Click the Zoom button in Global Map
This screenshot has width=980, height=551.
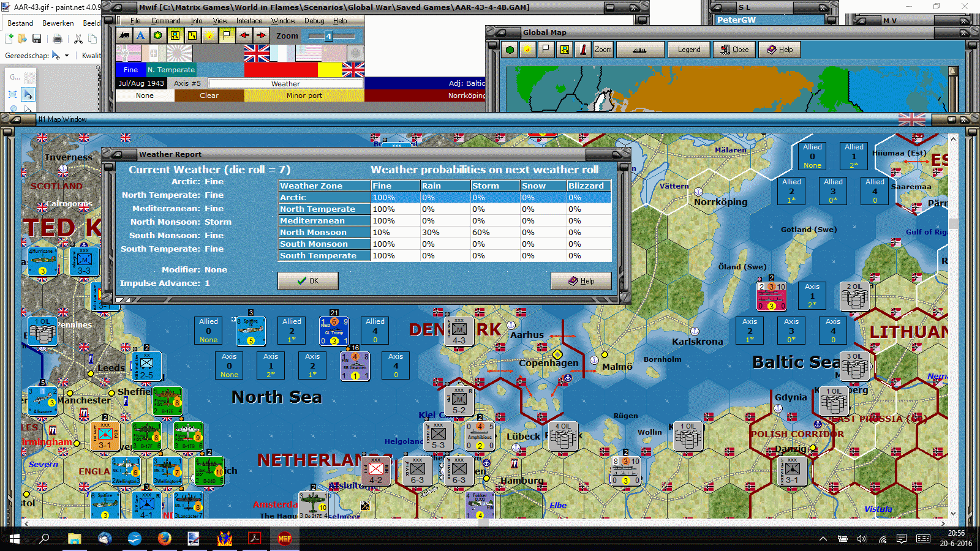603,50
